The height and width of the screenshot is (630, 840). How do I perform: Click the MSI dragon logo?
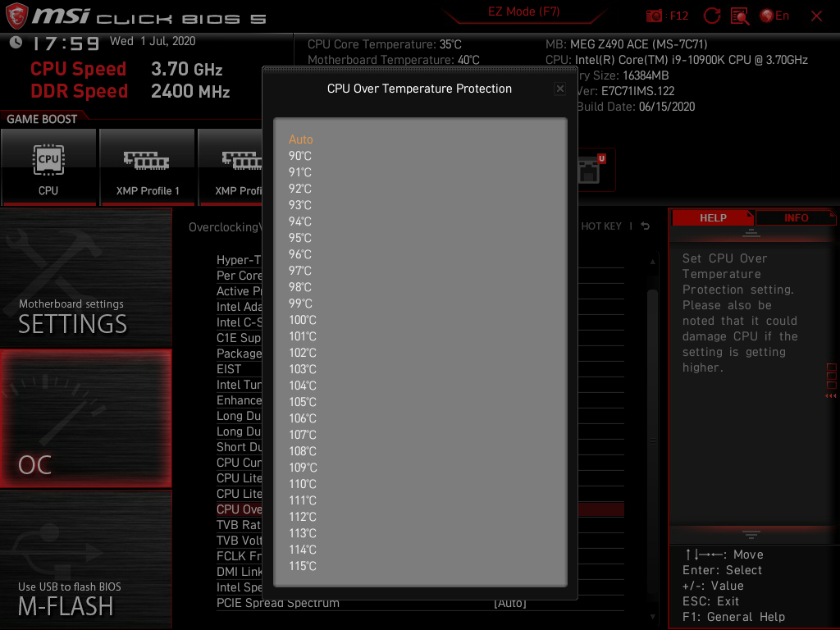click(x=16, y=16)
